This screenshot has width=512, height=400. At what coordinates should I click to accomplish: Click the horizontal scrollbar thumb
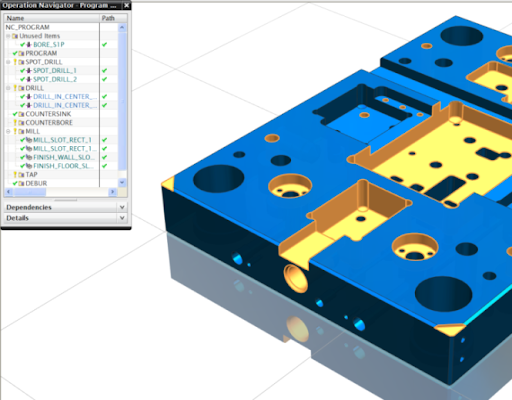coord(30,192)
